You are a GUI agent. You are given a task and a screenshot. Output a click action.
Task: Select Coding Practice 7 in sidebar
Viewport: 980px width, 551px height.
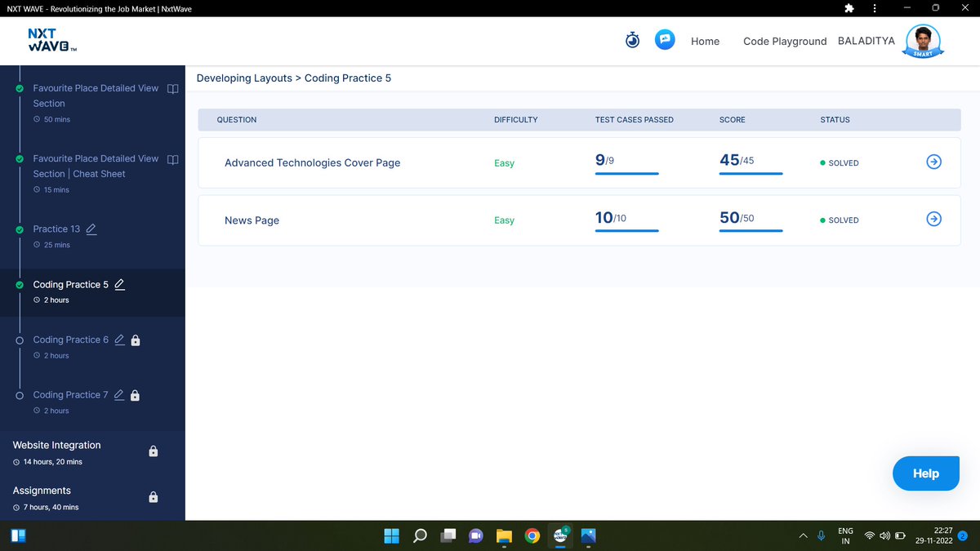(x=70, y=395)
